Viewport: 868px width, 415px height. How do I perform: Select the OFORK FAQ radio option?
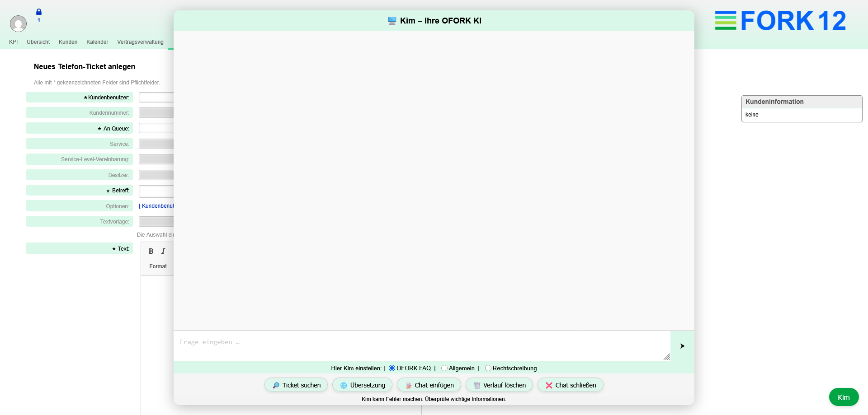[392, 368]
